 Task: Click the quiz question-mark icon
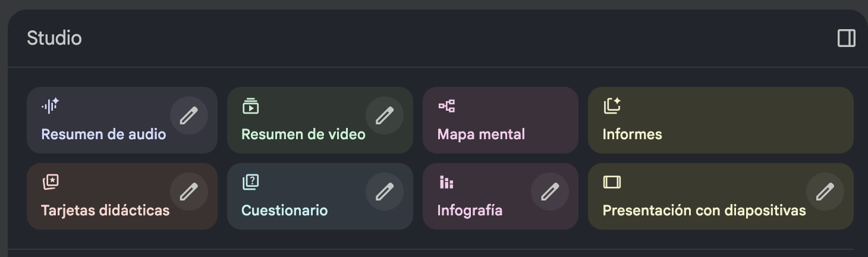pos(250,182)
